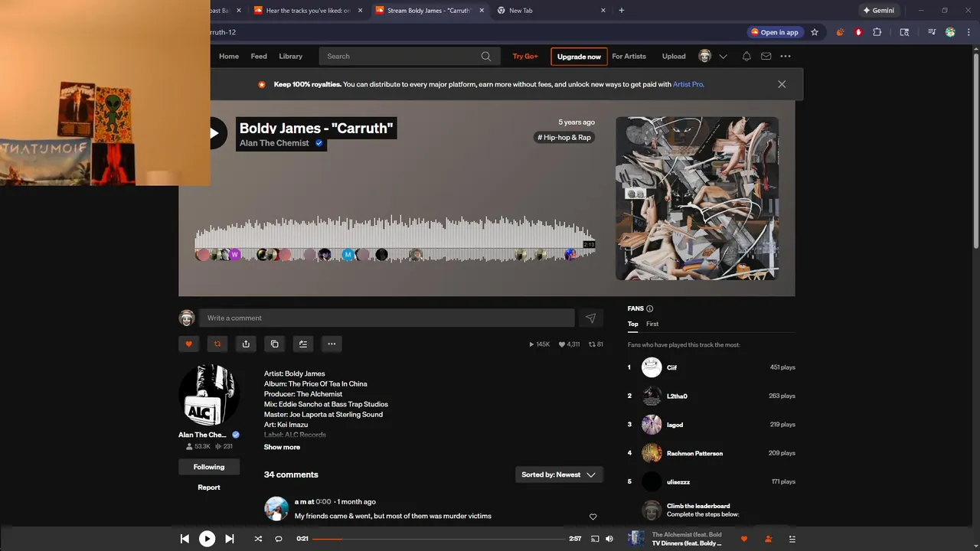Viewport: 980px width, 551px height.
Task: Open the Chrome three-dot menu
Action: pyautogui.click(x=969, y=32)
